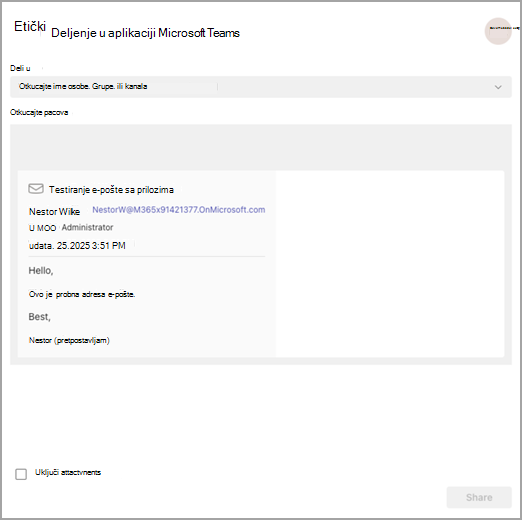Open the Deli u recipient dropdown arrow
522x520 pixels.
tap(498, 87)
